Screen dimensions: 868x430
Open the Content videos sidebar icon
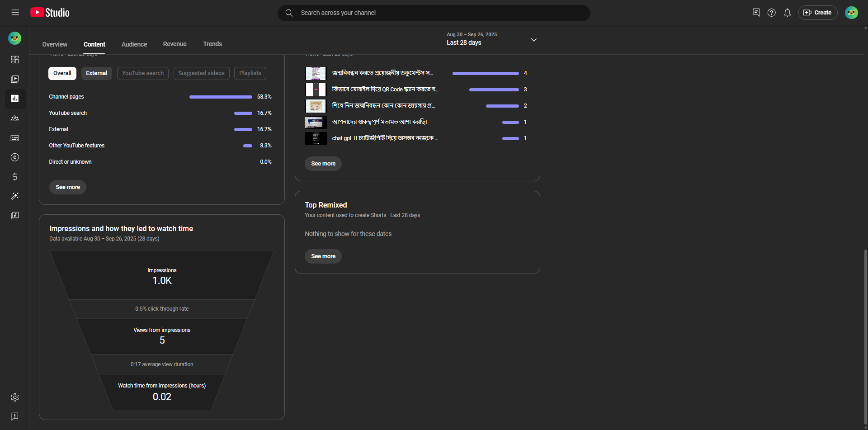[15, 79]
